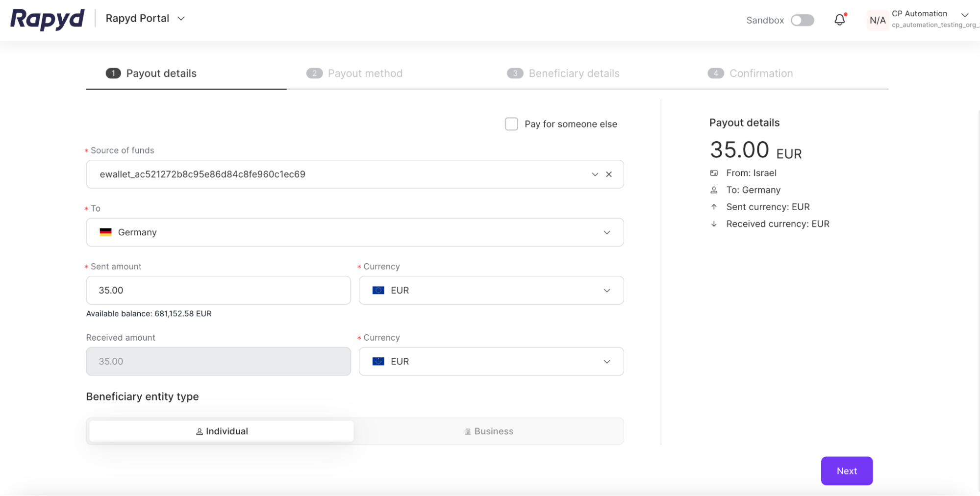The width and height of the screenshot is (980, 496).
Task: Click the person icon beside To: Germany
Action: (x=714, y=190)
